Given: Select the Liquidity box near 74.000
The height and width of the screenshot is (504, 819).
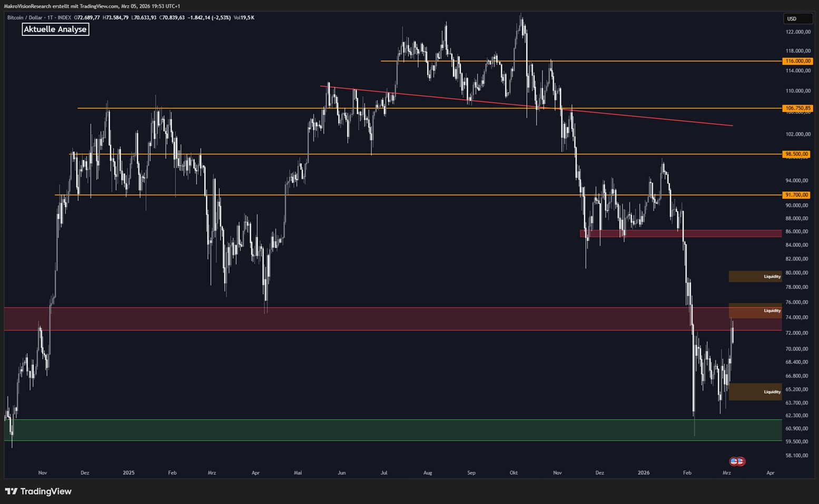Looking at the screenshot, I should [754, 311].
